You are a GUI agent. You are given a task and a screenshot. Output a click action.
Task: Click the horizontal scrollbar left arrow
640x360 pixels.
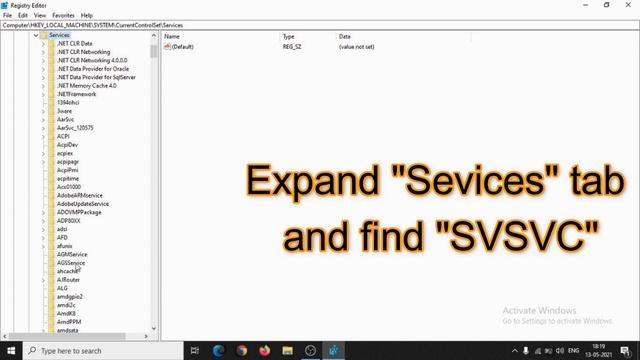(4, 336)
